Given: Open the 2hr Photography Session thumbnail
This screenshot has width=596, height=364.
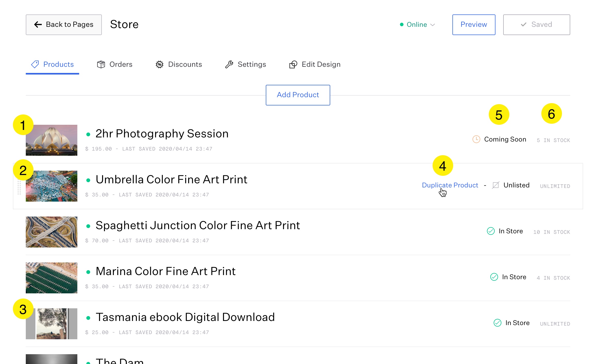Looking at the screenshot, I should tap(52, 140).
